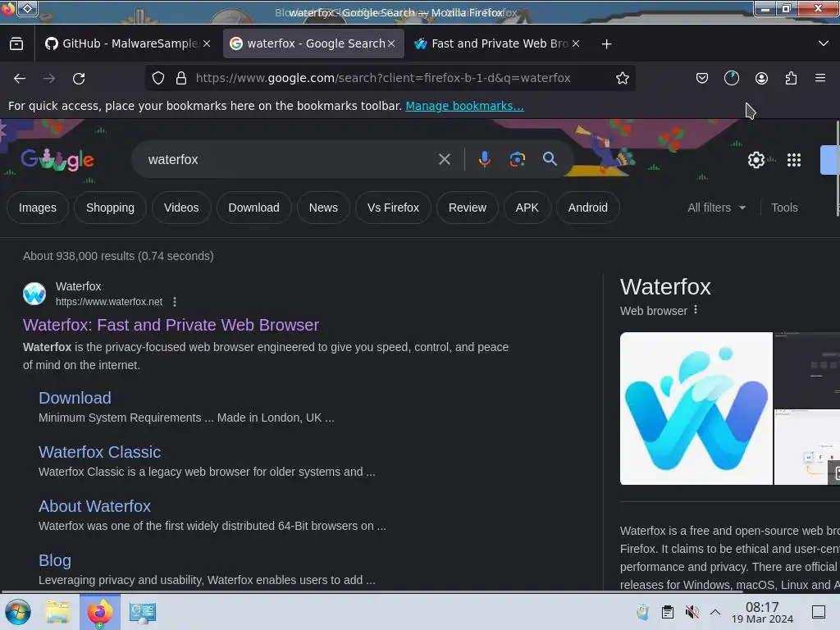Switch to Firefox in taskbar
The height and width of the screenshot is (630, 840).
coord(100,612)
